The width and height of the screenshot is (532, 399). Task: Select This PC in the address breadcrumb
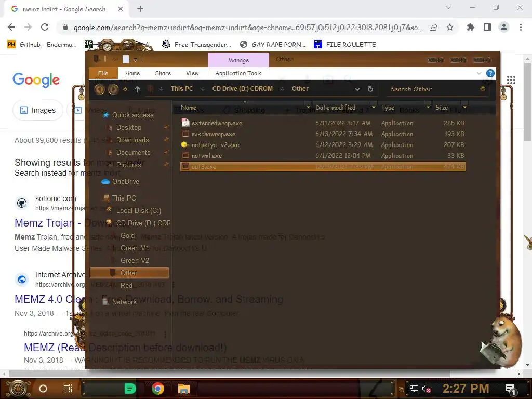pos(182,89)
